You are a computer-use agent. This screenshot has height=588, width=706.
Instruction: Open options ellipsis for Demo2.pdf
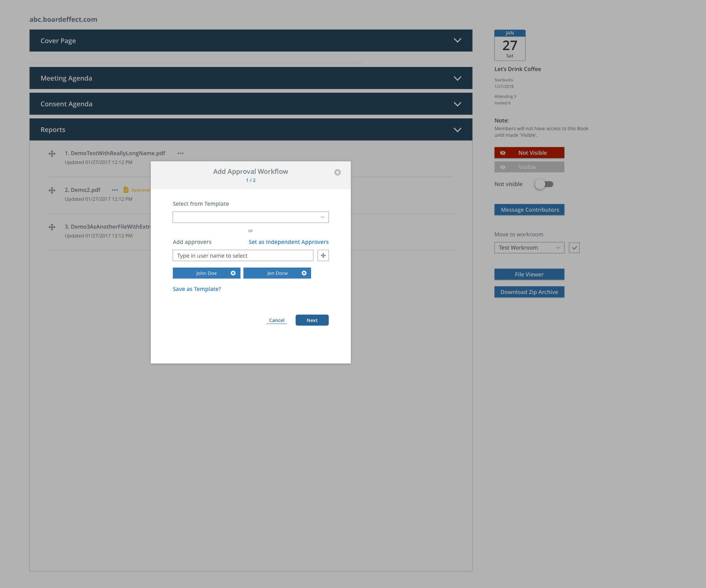(x=115, y=190)
